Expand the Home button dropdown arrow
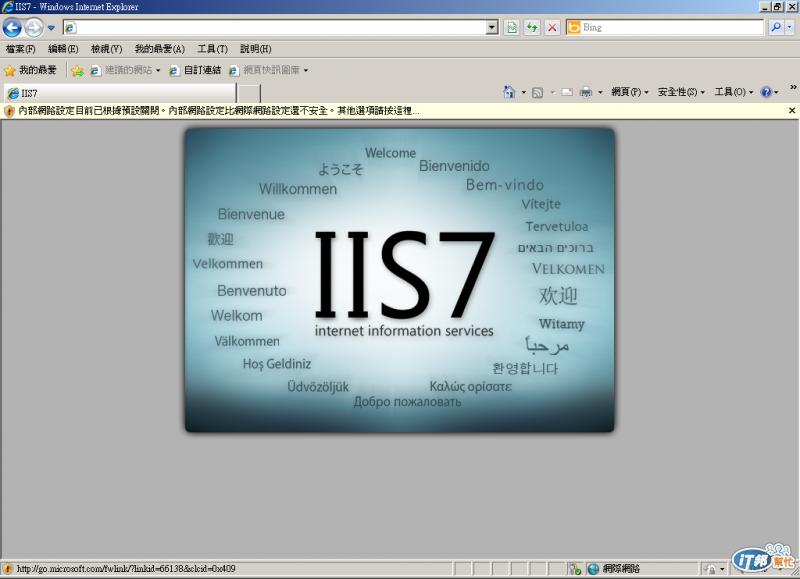The height and width of the screenshot is (579, 800). coord(523,93)
